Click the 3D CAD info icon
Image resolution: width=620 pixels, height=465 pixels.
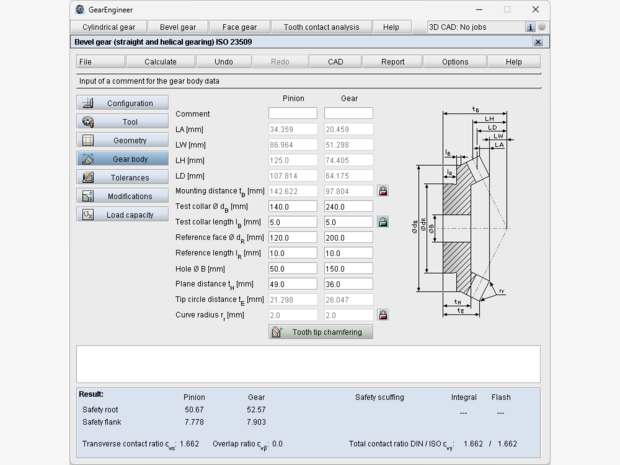point(530,27)
